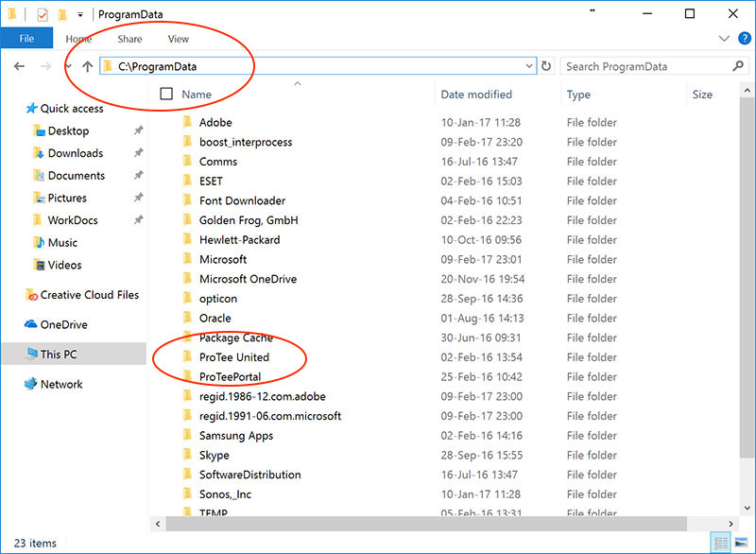Open Desktop in Quick access
756x554 pixels.
pos(68,130)
